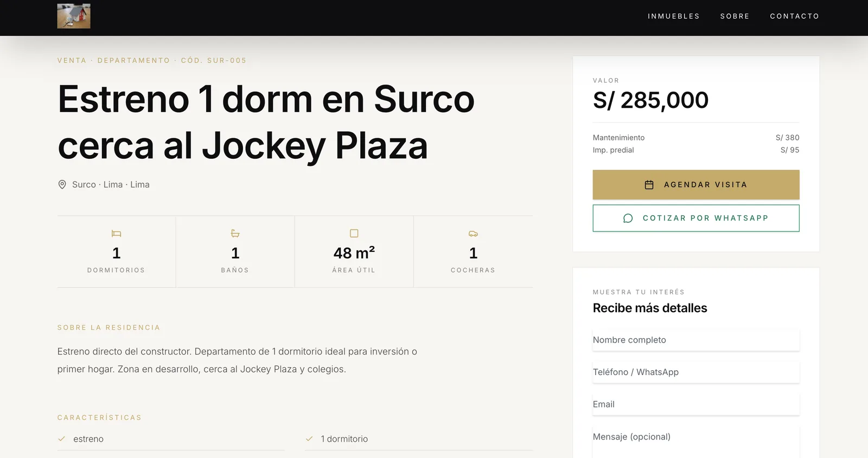The image size is (868, 458).
Task: Click the calendar icon on Agendar Visita
Action: [649, 185]
